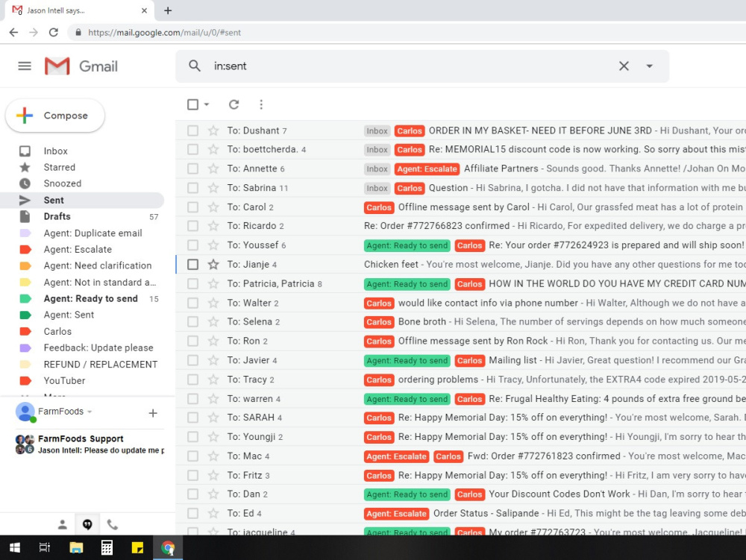746x560 pixels.
Task: Star the email to boettcherda
Action: coord(213,149)
